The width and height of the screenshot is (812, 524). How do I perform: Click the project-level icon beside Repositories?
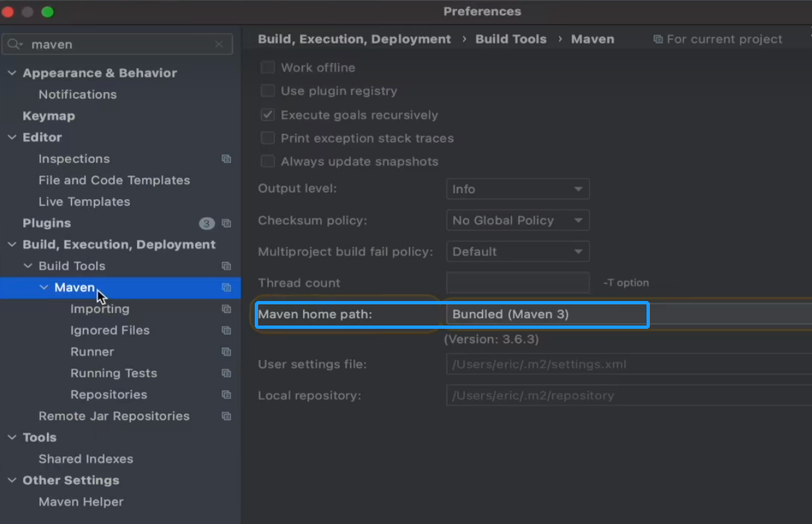click(x=226, y=395)
